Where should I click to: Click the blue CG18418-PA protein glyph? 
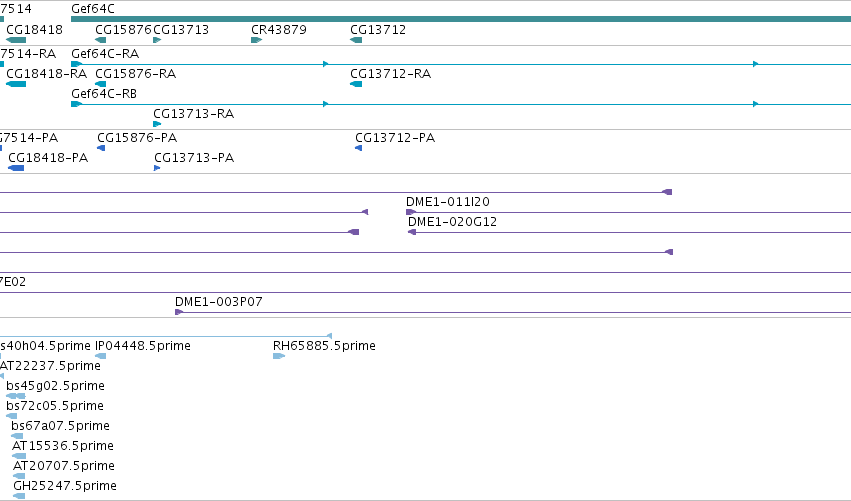point(16,168)
